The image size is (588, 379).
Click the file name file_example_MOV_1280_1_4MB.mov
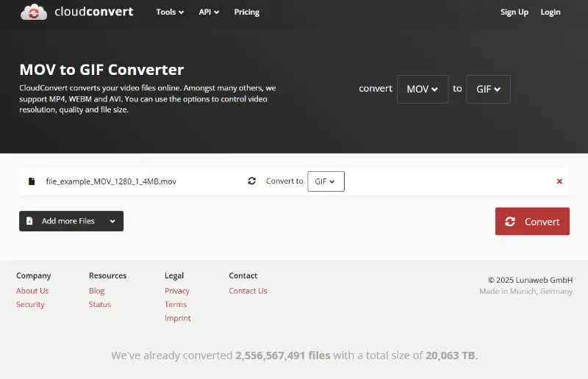111,181
